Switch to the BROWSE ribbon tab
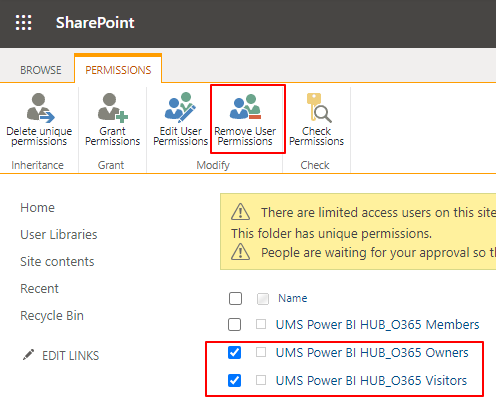Viewport: 496px width, 410px height. 41,70
